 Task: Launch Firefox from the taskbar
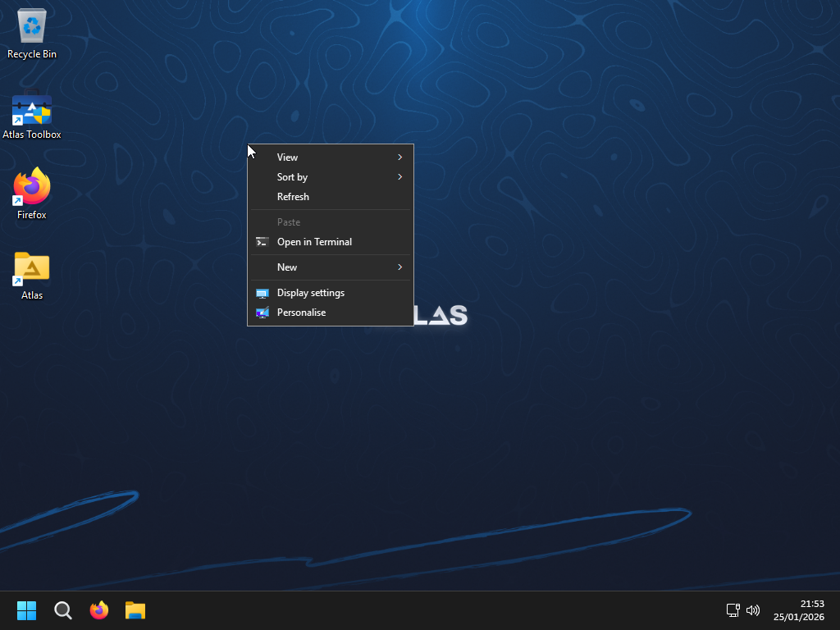point(99,610)
